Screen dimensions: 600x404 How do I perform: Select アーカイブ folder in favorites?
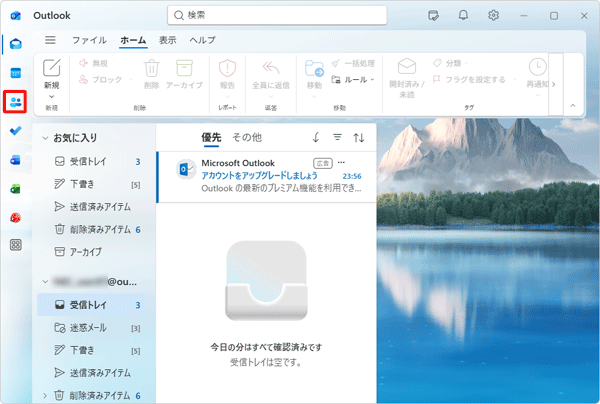click(x=91, y=252)
